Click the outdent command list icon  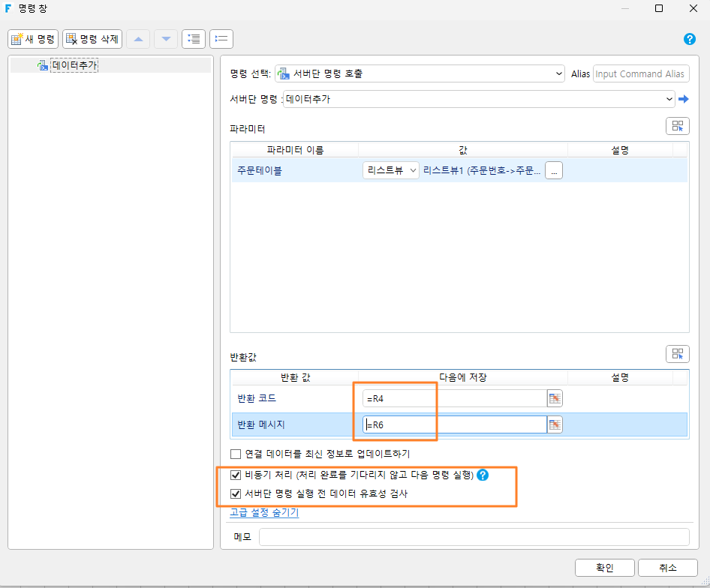tap(221, 40)
